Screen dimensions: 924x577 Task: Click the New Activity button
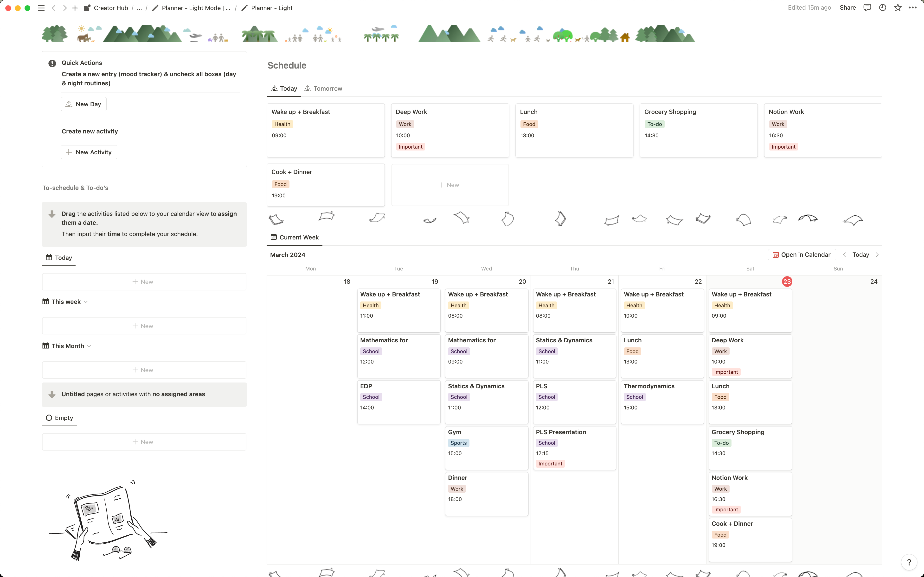(89, 152)
